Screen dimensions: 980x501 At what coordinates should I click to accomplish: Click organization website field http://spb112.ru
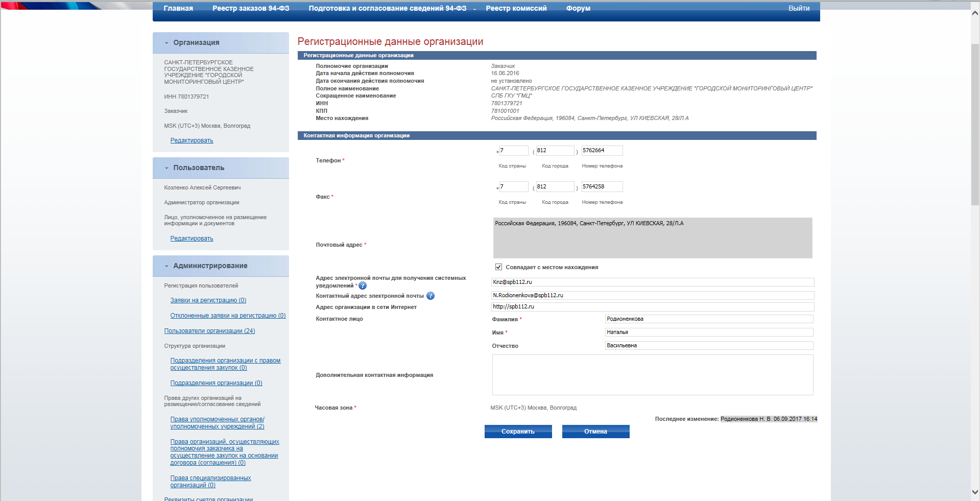click(x=653, y=306)
